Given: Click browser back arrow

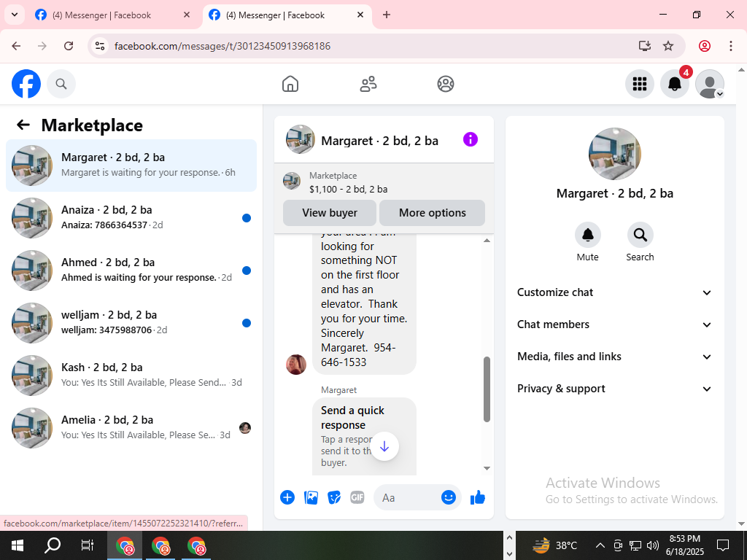Looking at the screenshot, I should pyautogui.click(x=16, y=46).
